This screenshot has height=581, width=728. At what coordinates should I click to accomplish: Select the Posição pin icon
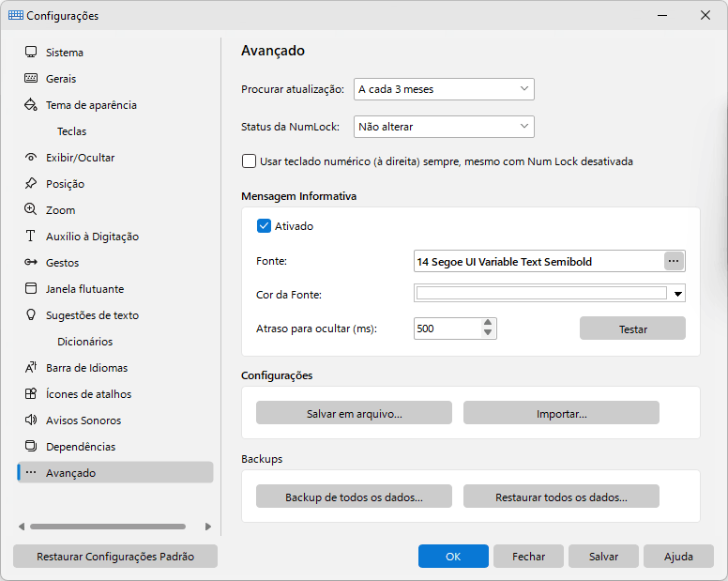click(x=31, y=183)
